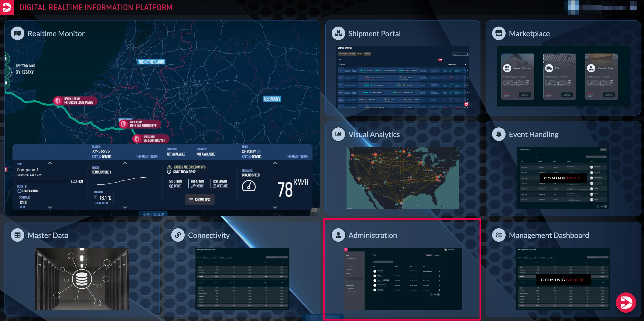This screenshot has height=321, width=644.
Task: Open the Administration preview thumbnail
Action: point(403,279)
